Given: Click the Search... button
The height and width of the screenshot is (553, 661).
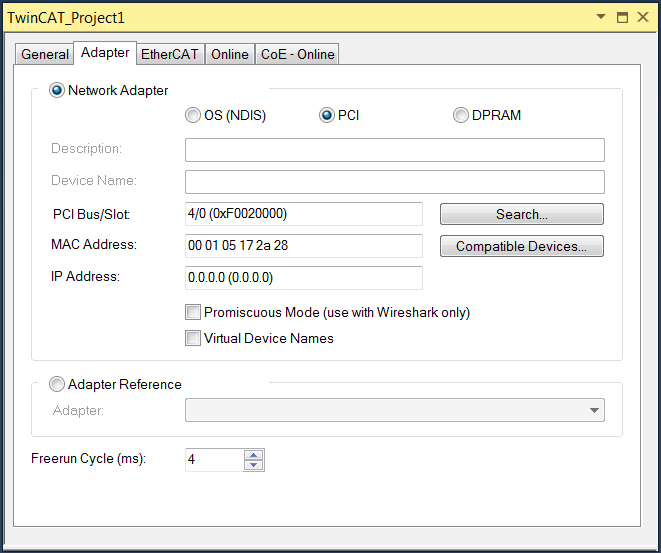Looking at the screenshot, I should click(x=521, y=214).
